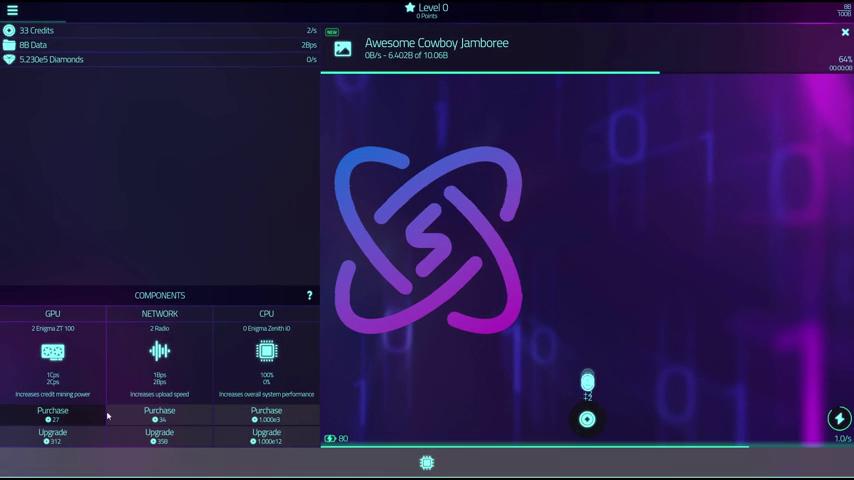The height and width of the screenshot is (480, 854).
Task: Click the storage capacity readout top-right
Action: pyautogui.click(x=844, y=10)
